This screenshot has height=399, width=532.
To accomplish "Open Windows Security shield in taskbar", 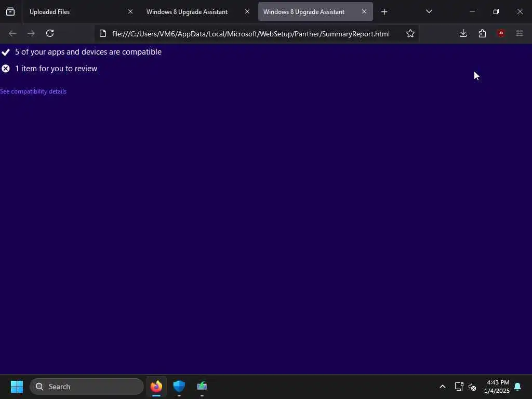I will 179,387.
